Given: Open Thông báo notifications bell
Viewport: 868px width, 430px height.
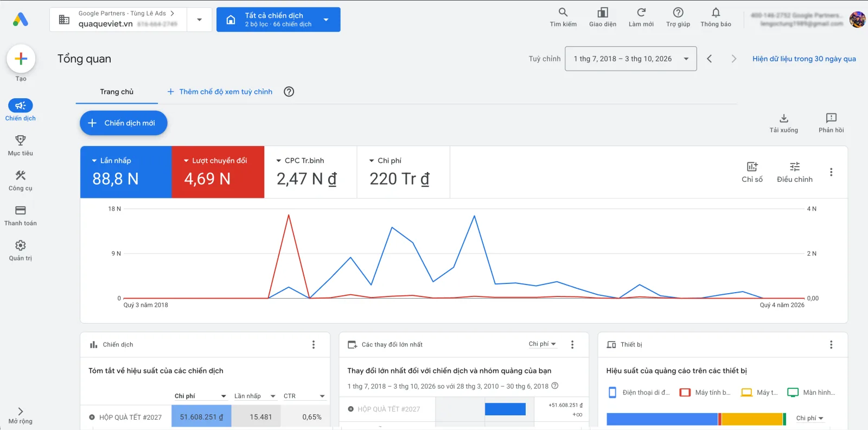Looking at the screenshot, I should coord(716,17).
